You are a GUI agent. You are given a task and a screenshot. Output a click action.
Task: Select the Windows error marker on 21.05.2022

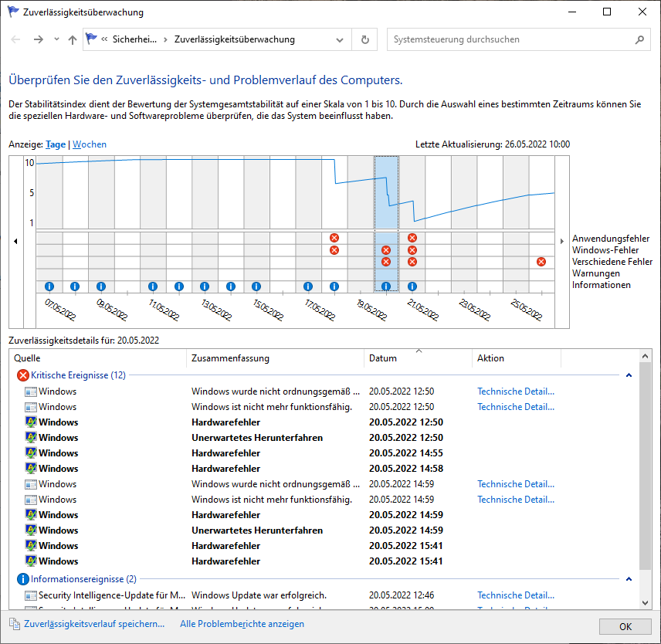[x=412, y=250]
